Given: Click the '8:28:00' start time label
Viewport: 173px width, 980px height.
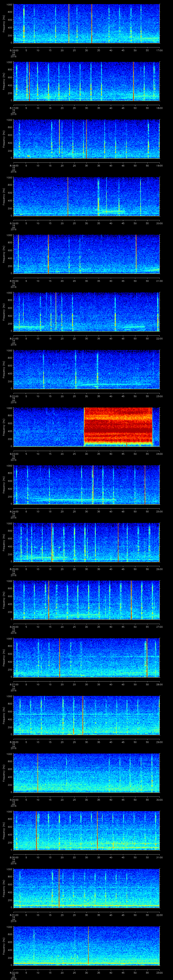Looking at the screenshot, I should 14,742.
